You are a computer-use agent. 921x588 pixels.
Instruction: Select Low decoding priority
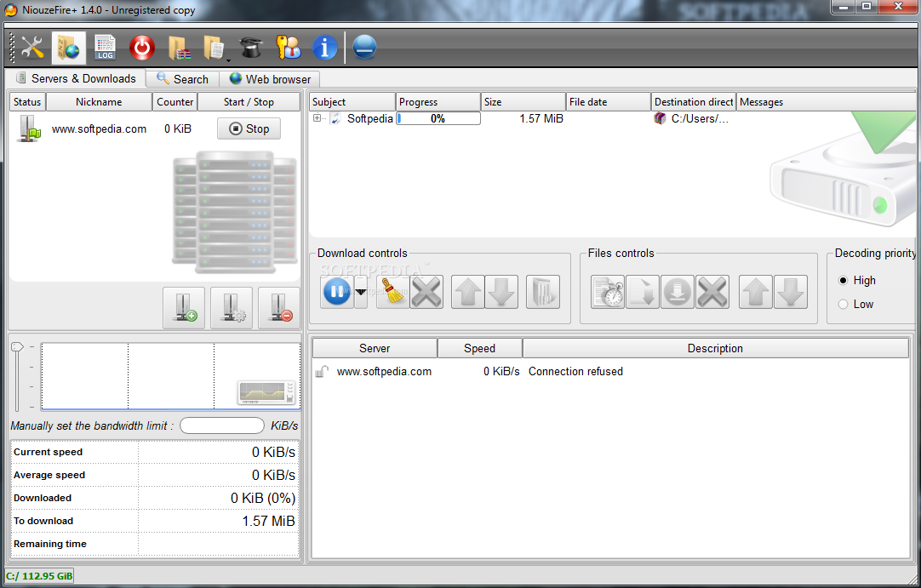844,304
